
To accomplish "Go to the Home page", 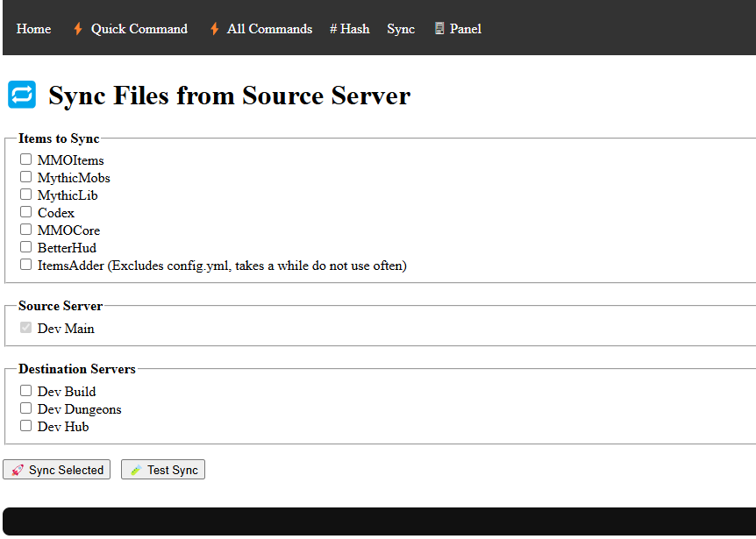I will point(33,29).
